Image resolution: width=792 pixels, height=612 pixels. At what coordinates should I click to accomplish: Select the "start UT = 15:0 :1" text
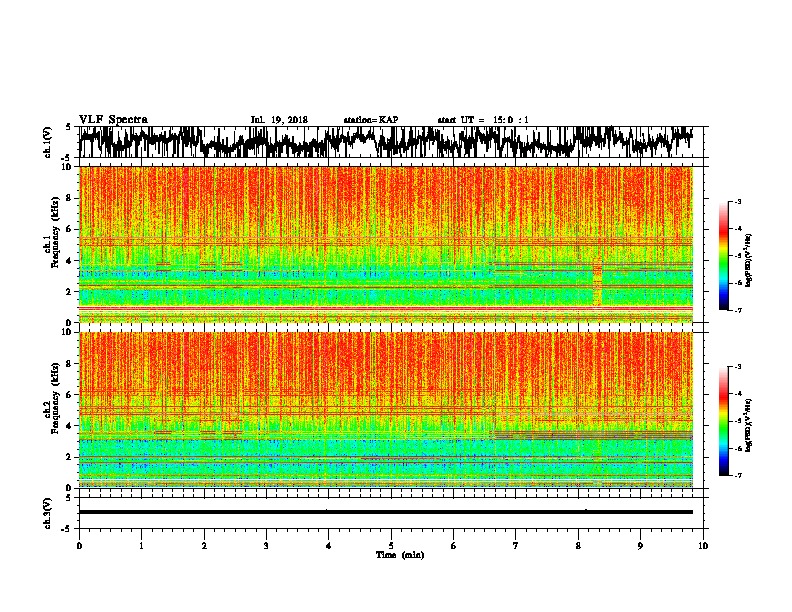483,120
